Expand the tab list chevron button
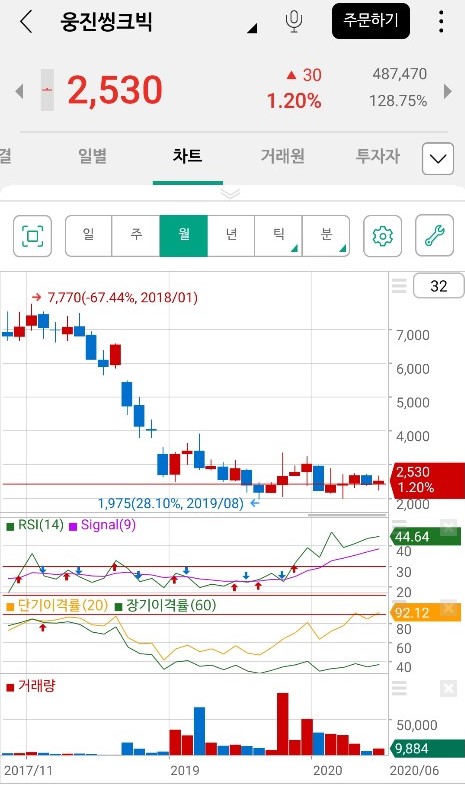 (x=438, y=159)
